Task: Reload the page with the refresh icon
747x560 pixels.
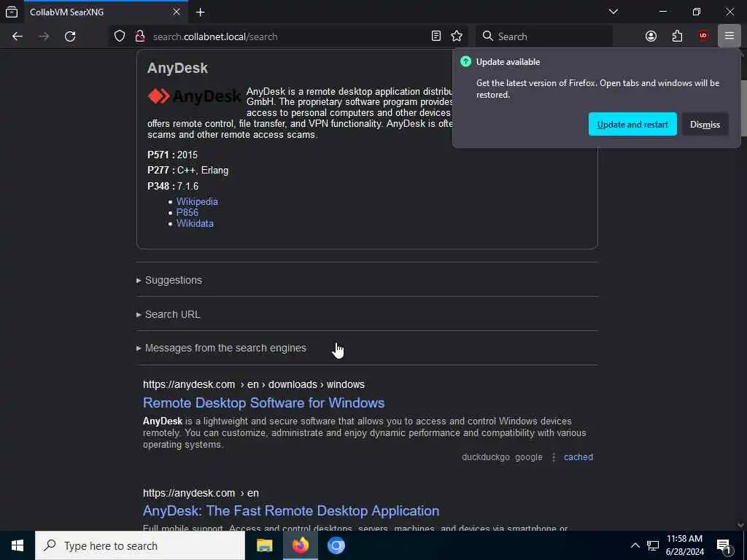Action: (x=70, y=36)
